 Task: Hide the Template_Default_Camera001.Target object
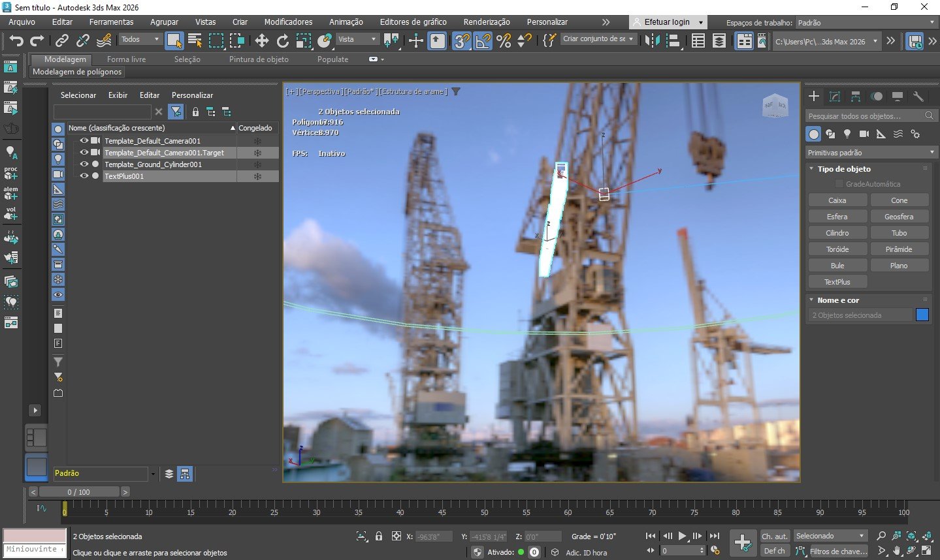click(x=84, y=153)
